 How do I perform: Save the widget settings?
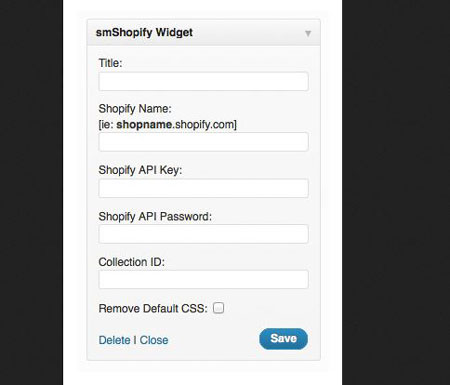[283, 339]
